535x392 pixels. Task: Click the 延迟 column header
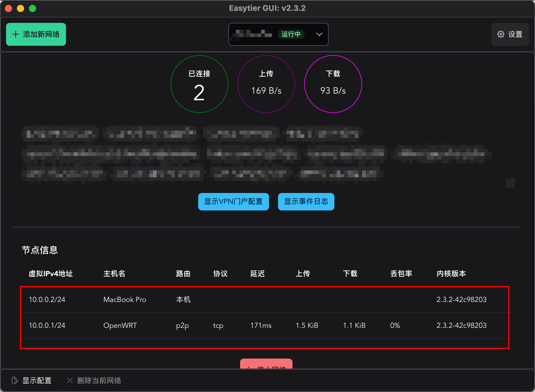click(257, 274)
